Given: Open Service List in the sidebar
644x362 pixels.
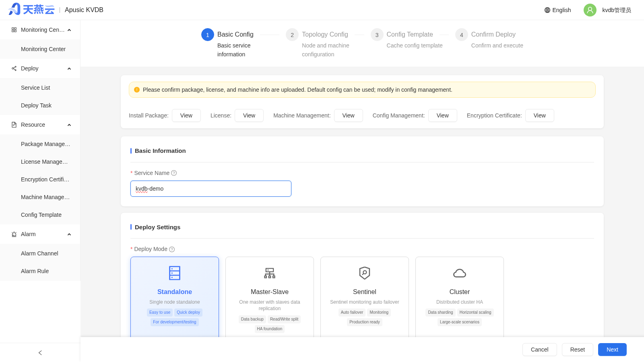Looking at the screenshot, I should point(40,88).
